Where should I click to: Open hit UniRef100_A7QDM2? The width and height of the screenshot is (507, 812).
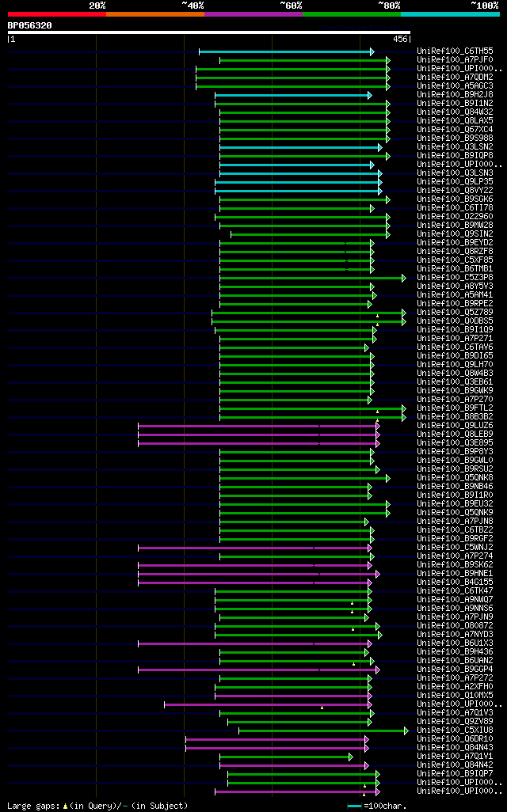pyautogui.click(x=456, y=77)
